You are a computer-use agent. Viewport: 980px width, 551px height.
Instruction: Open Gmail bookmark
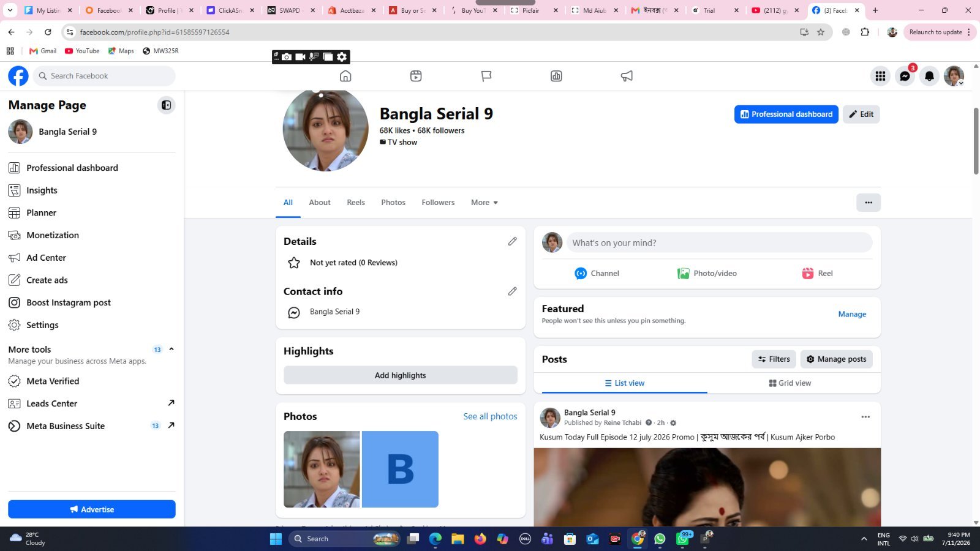click(43, 51)
